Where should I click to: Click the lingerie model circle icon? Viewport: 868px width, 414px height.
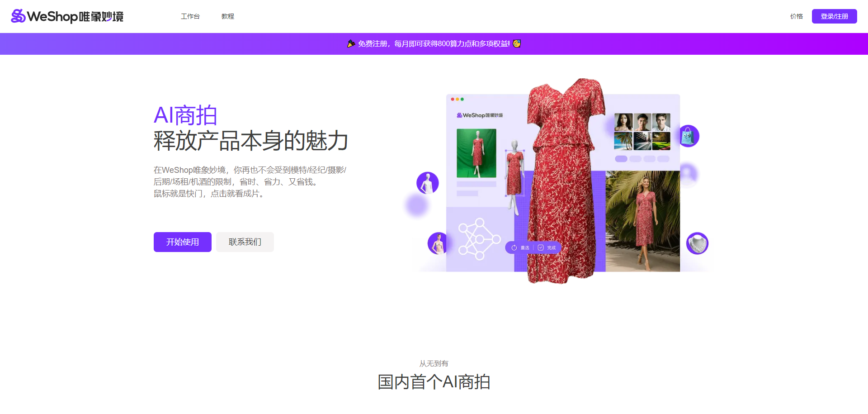coord(437,243)
